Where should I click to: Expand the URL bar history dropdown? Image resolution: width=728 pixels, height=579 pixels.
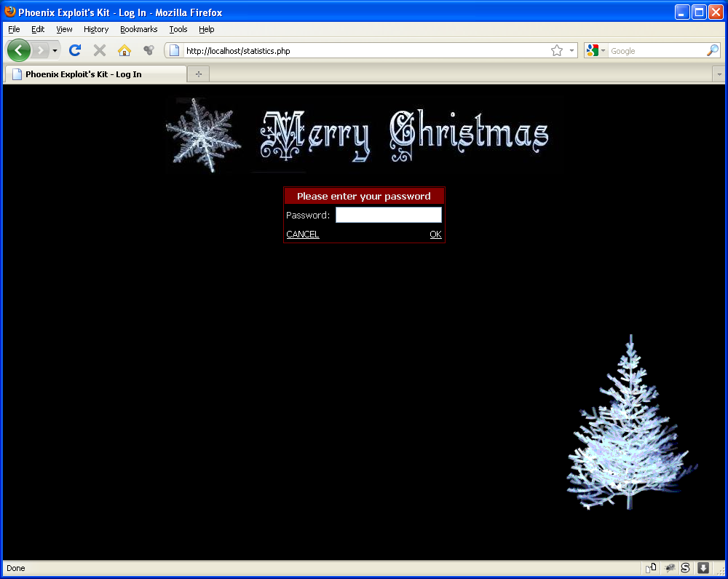pyautogui.click(x=571, y=50)
